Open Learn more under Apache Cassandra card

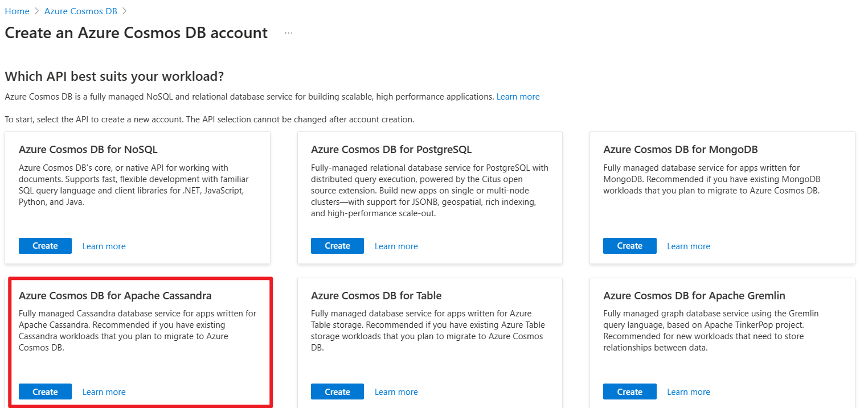click(104, 392)
